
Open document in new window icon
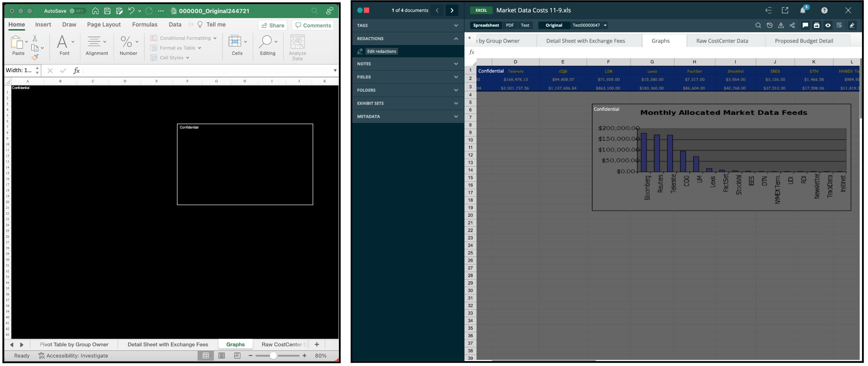785,10
